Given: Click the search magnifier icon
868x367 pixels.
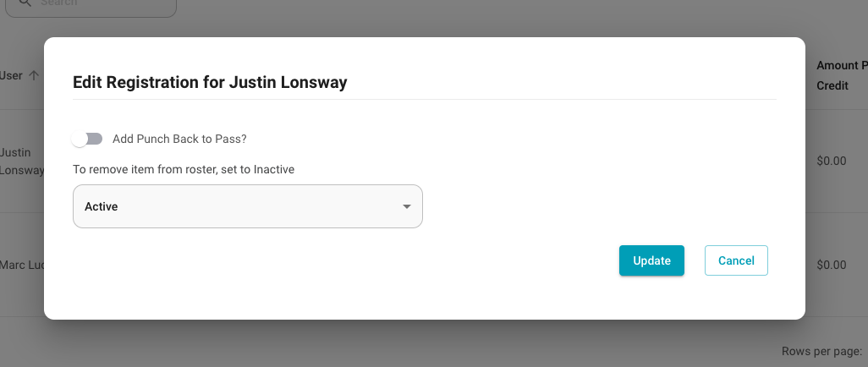Looking at the screenshot, I should tap(25, 3).
